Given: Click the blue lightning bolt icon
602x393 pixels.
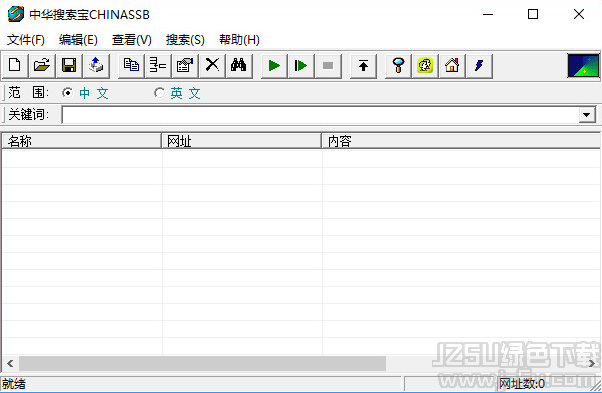Looking at the screenshot, I should click(x=479, y=66).
